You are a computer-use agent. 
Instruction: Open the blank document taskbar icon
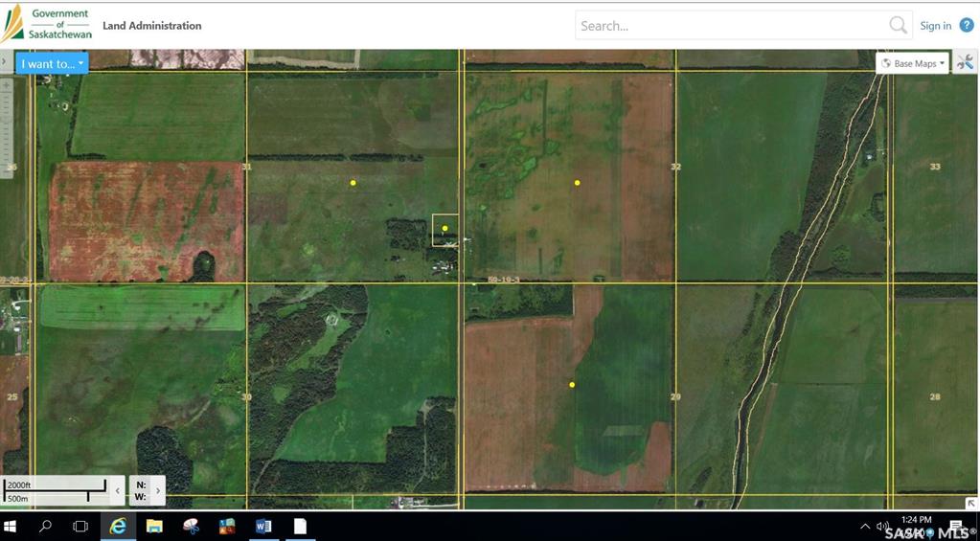(x=301, y=526)
